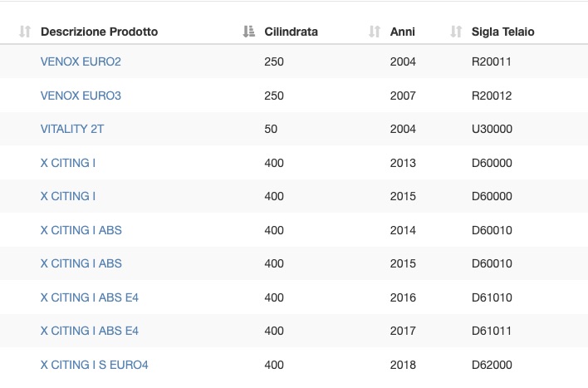Open X CITING I ABS E4 2017 link

90,331
